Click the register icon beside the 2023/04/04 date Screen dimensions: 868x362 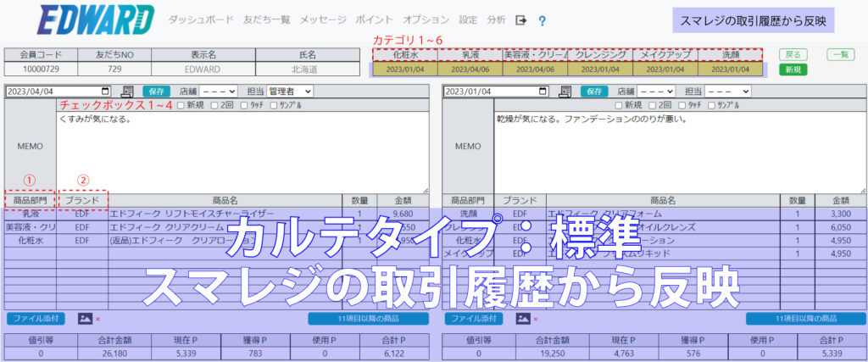click(127, 91)
